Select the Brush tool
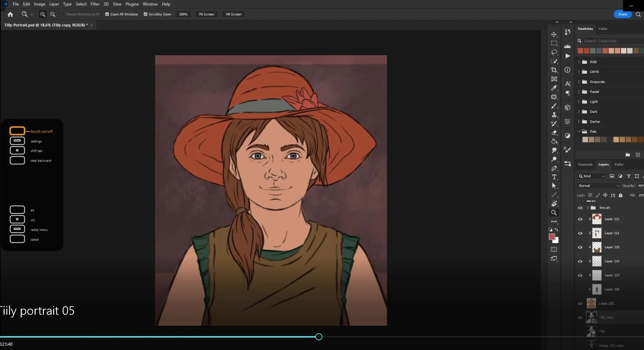This screenshot has width=644, height=350. 554,106
